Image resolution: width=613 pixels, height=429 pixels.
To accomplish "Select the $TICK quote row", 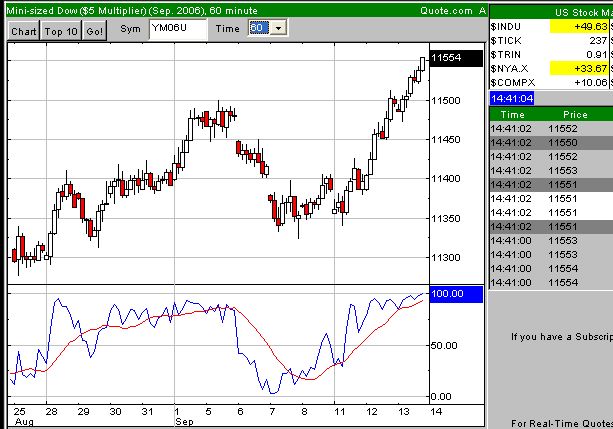I will click(x=551, y=41).
